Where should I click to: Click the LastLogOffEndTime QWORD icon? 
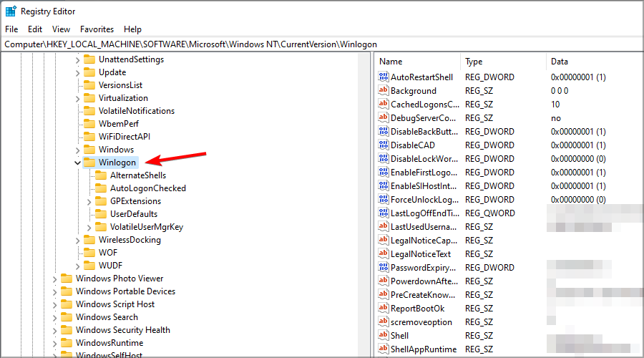click(384, 213)
